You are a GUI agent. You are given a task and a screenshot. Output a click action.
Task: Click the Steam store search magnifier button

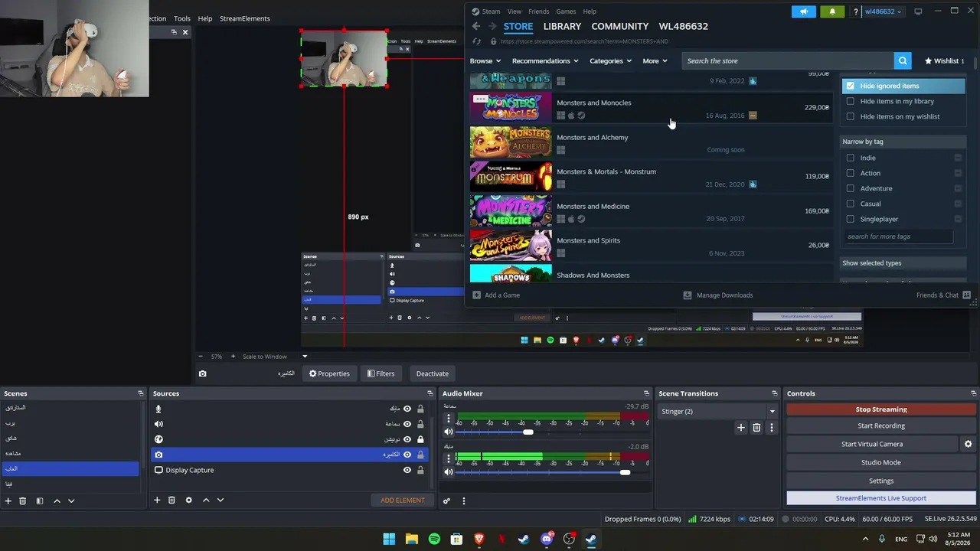903,60
